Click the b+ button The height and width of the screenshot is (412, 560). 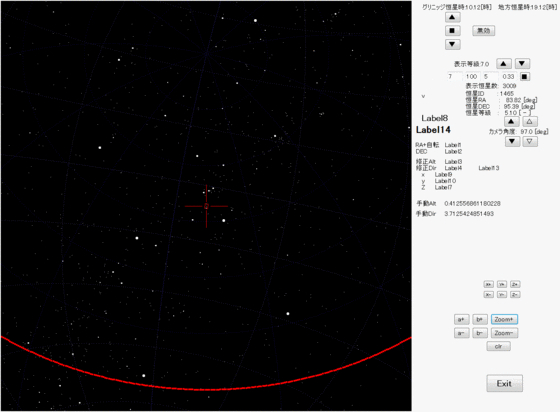click(x=480, y=319)
